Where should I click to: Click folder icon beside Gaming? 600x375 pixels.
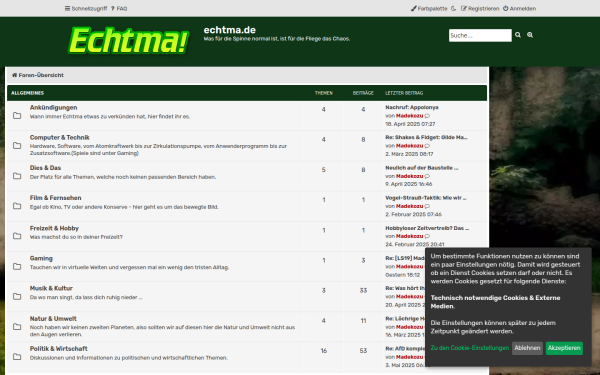pyautogui.click(x=17, y=266)
